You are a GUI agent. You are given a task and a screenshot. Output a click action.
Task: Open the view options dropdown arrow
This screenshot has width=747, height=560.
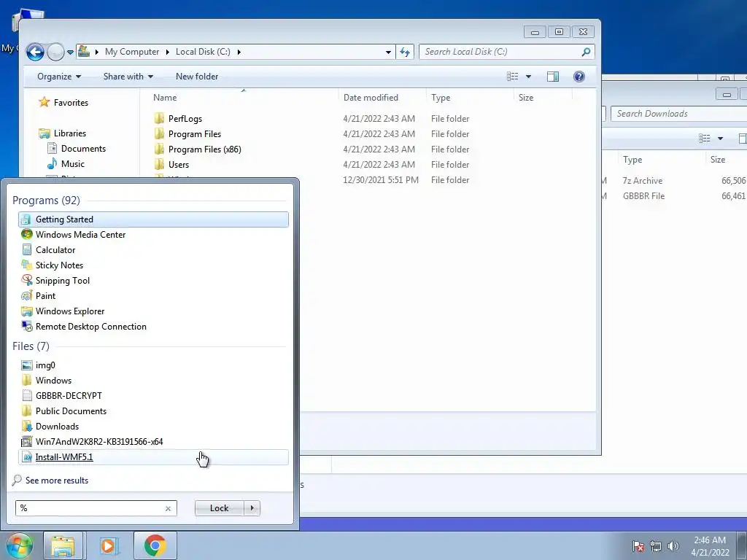528,77
